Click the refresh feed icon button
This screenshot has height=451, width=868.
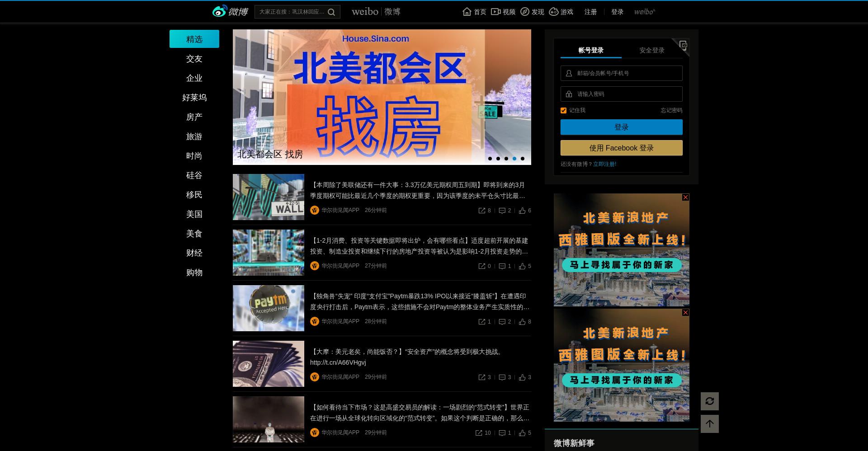pos(710,401)
